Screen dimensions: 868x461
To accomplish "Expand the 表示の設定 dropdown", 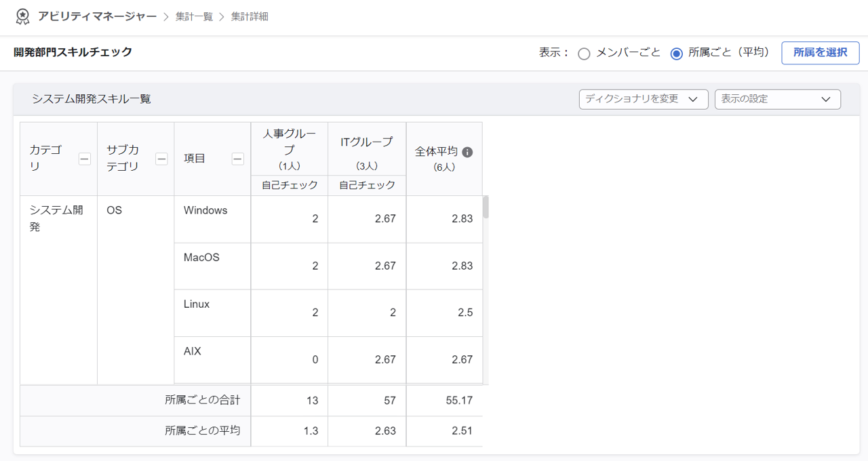I will click(777, 99).
